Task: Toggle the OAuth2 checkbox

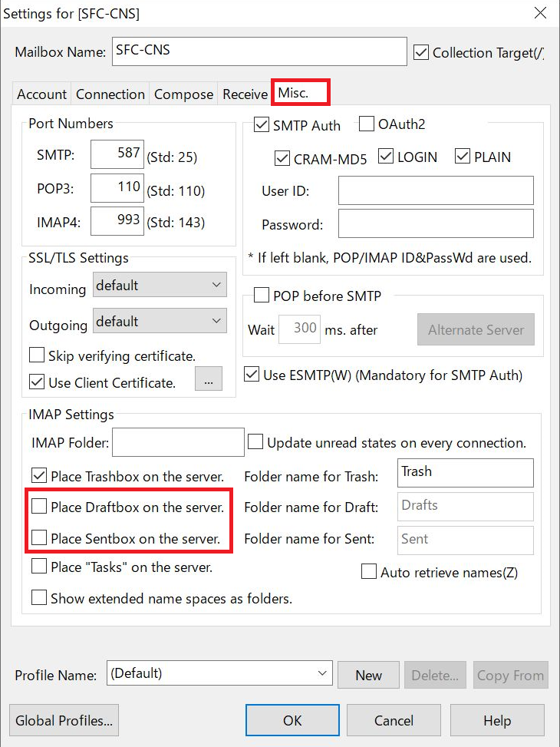Action: coord(367,124)
